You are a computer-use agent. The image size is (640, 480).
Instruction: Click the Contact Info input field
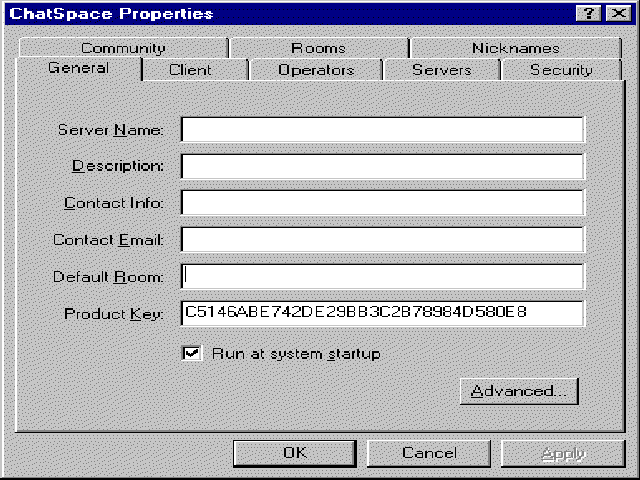pyautogui.click(x=382, y=203)
